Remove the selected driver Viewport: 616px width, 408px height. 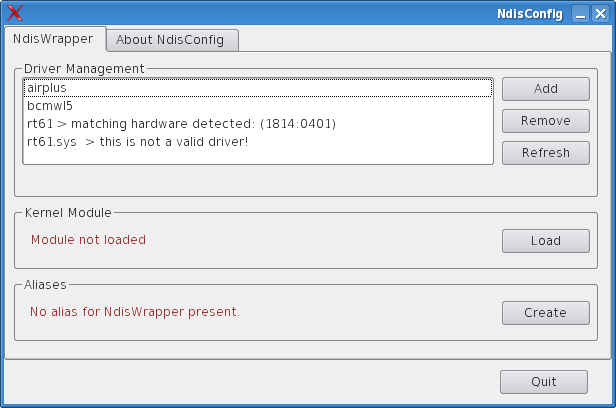pyautogui.click(x=546, y=121)
